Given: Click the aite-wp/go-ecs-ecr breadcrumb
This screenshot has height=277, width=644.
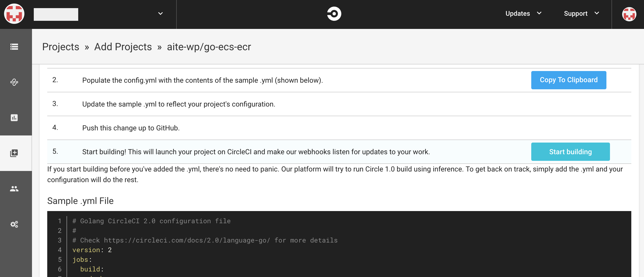Looking at the screenshot, I should pyautogui.click(x=209, y=47).
